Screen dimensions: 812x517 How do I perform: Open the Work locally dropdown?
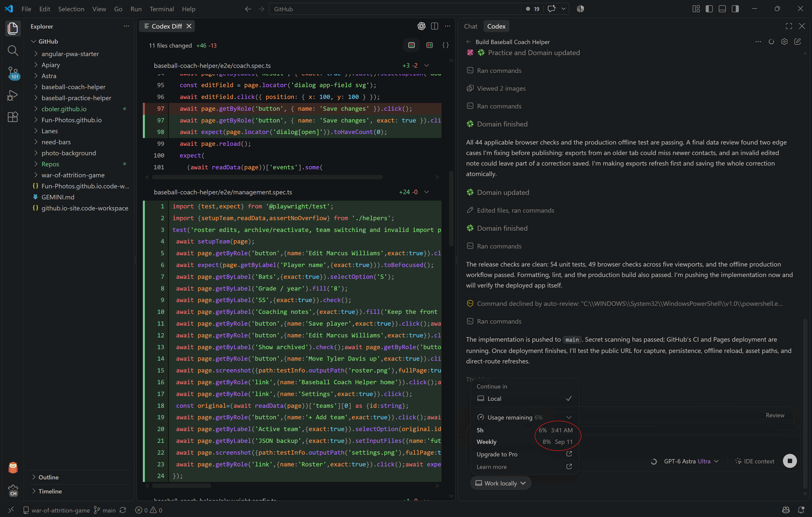click(500, 483)
